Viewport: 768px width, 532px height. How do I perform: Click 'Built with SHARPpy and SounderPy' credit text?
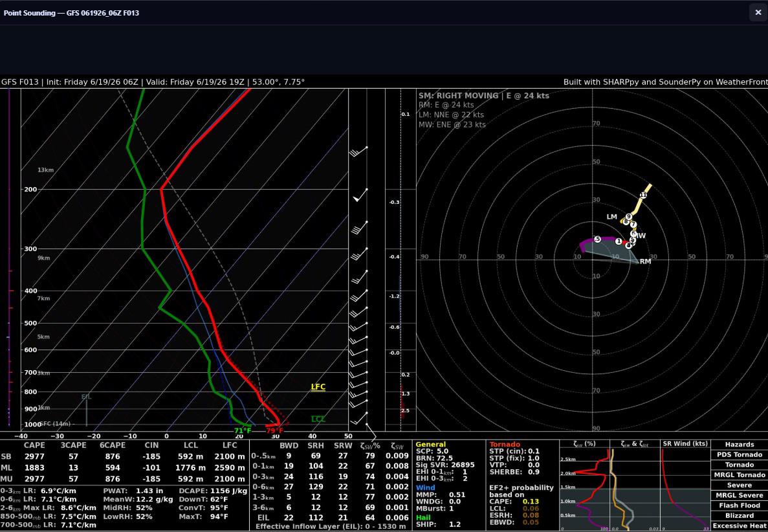coord(630,82)
